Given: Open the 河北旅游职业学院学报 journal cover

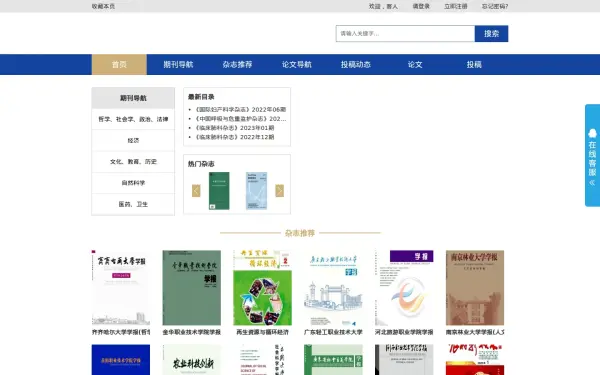Looking at the screenshot, I should [404, 288].
